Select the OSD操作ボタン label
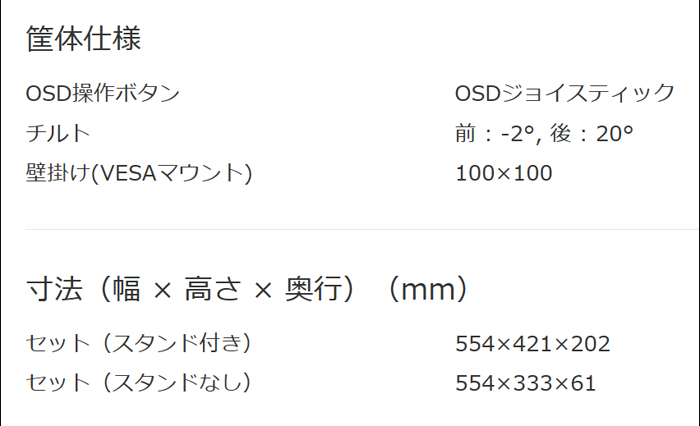The image size is (700, 426). [x=103, y=93]
